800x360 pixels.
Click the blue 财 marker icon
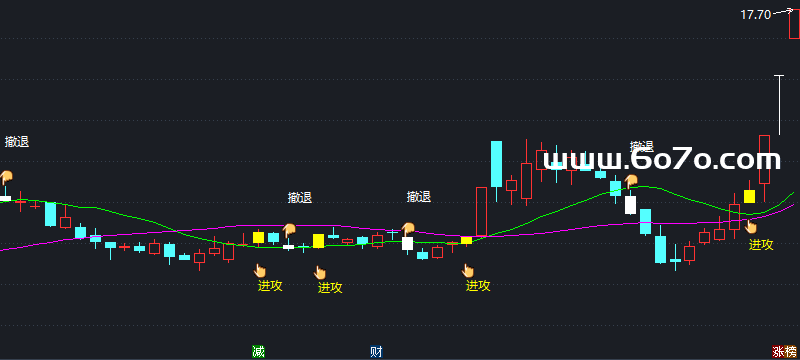point(376,351)
